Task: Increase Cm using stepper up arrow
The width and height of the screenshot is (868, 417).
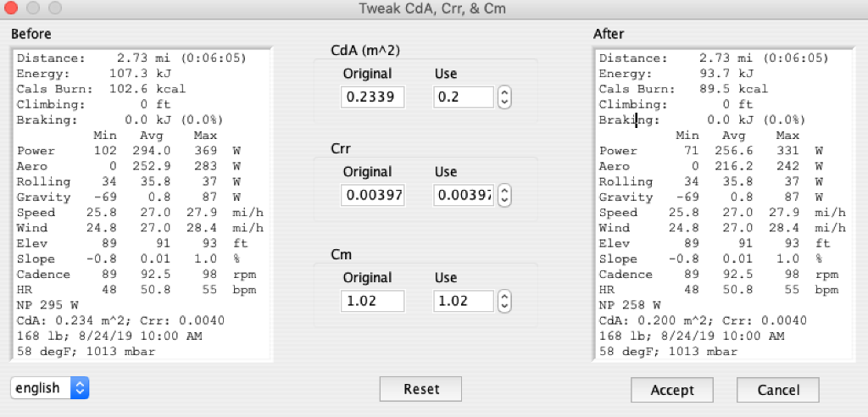Action: click(504, 296)
